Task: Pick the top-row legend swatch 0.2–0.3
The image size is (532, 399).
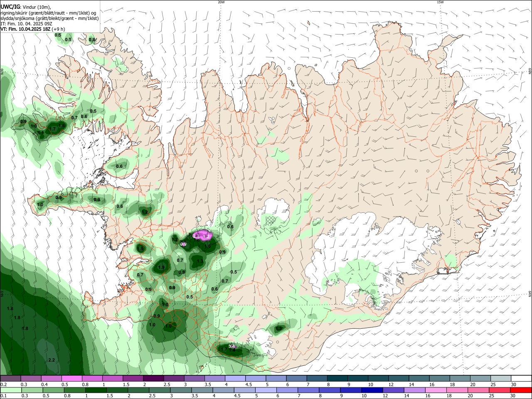Action: 10,378
